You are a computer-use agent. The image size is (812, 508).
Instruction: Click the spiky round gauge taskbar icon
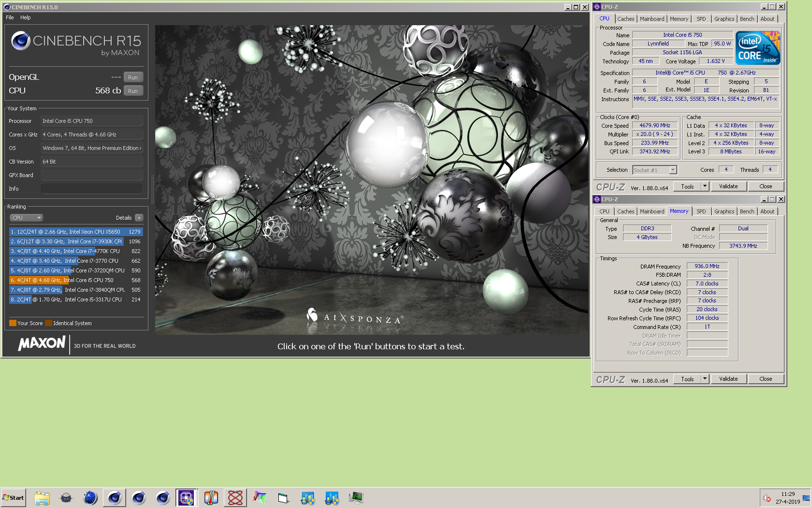point(66,497)
